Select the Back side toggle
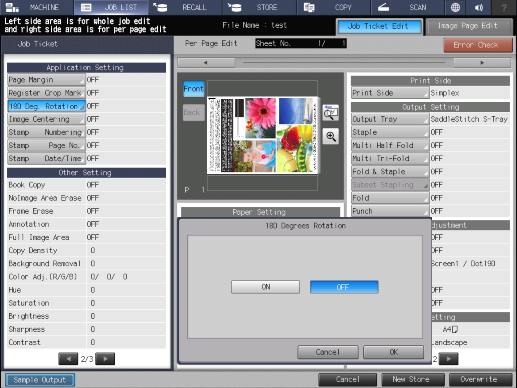 [x=194, y=112]
